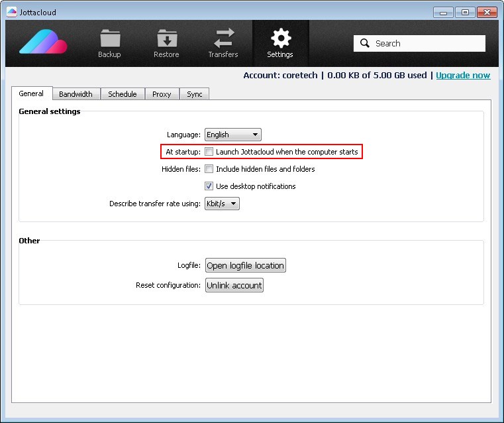Click the Jottacloud cloud logo
This screenshot has width=504, height=423.
[44, 42]
